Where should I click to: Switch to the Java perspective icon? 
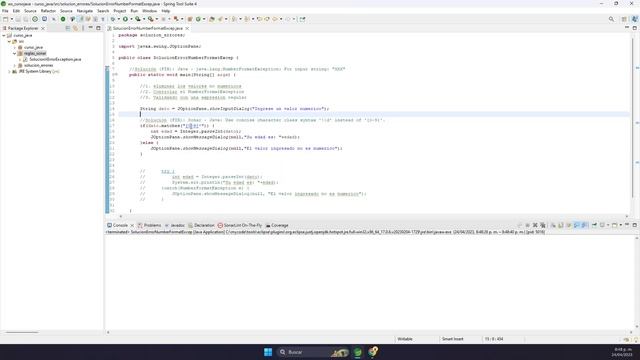pyautogui.click(x=634, y=19)
